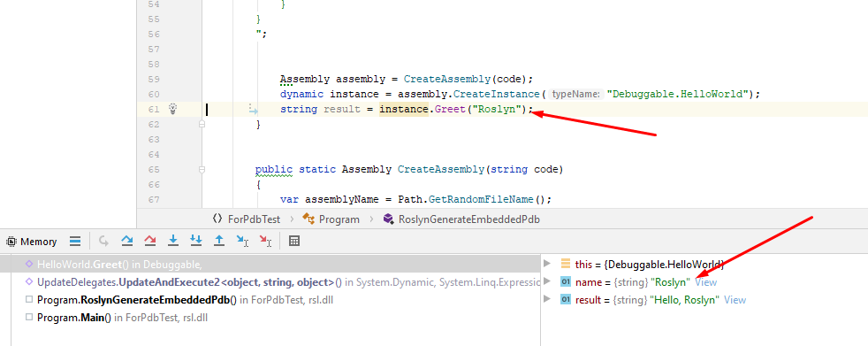Click line number 59 in gutter
Screen dimensions: 868x346
[154, 80]
